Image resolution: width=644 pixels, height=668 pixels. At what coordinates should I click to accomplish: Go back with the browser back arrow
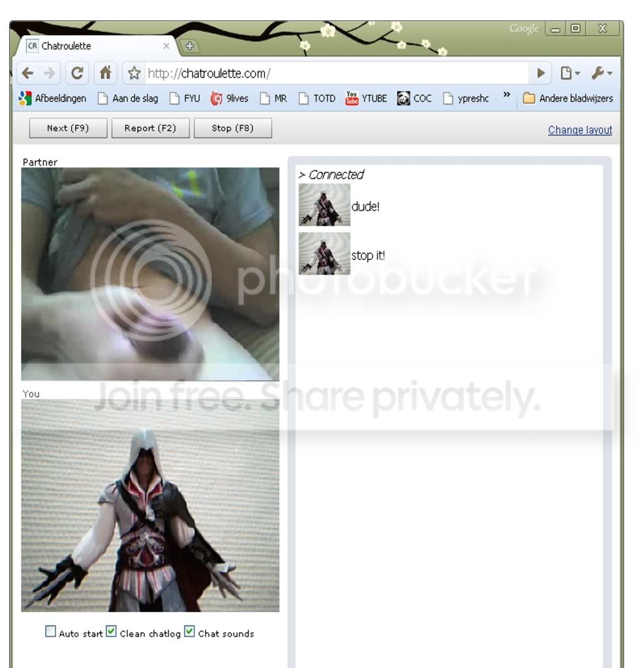coord(27,73)
